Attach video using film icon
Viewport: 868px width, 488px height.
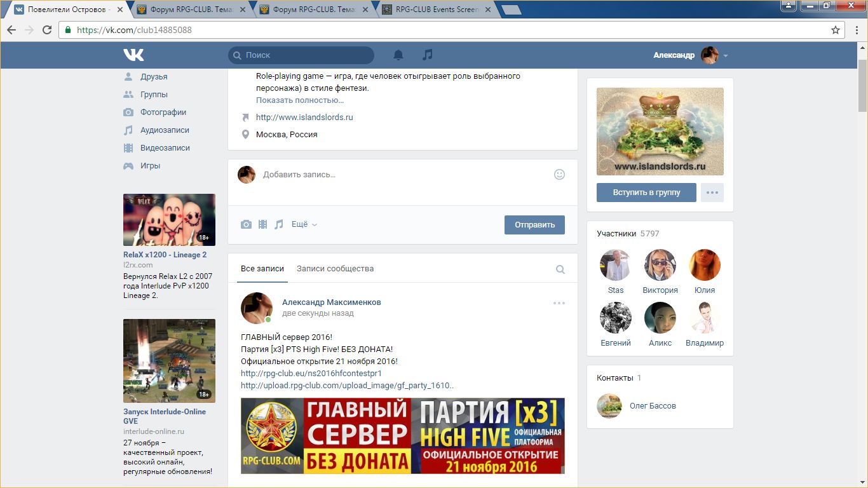(262, 224)
